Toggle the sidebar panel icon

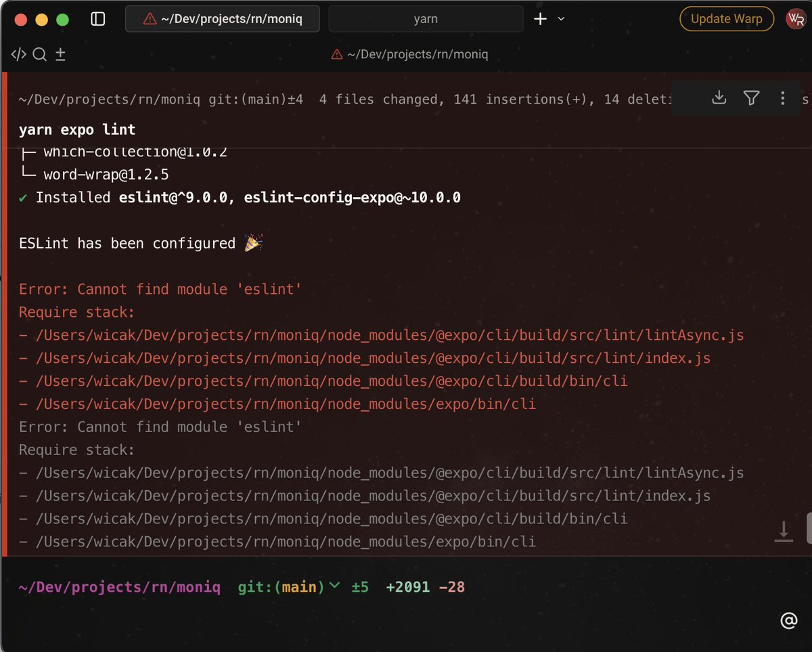click(98, 19)
